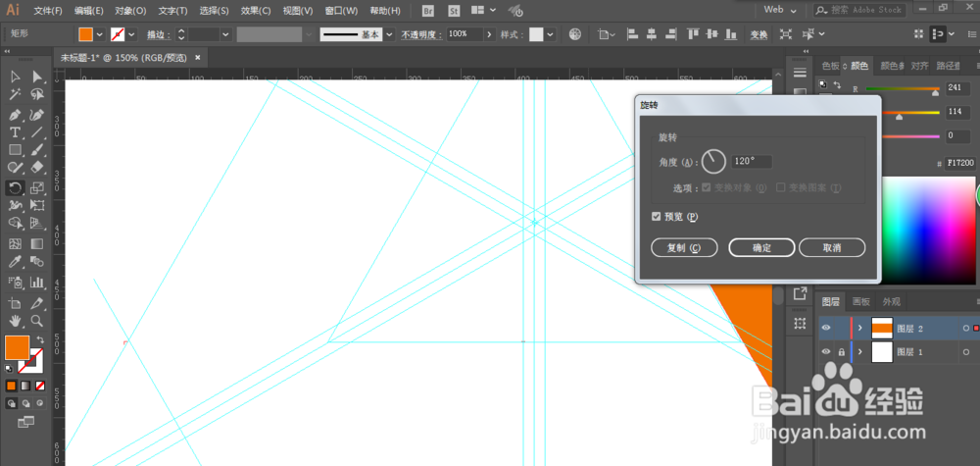This screenshot has width=980, height=466.
Task: Switch to the 画板 tab
Action: pos(861,301)
